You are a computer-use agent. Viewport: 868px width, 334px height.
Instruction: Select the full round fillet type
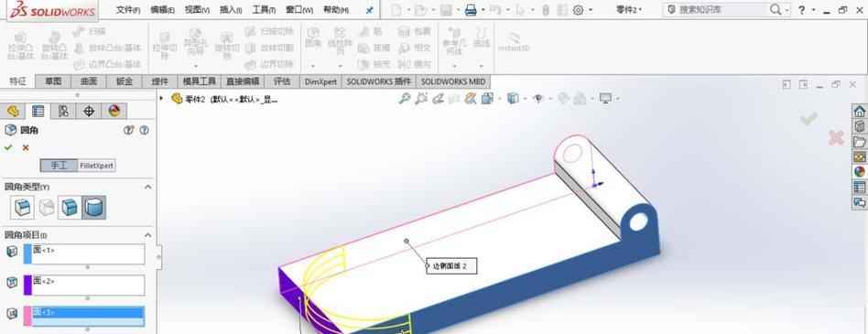pyautogui.click(x=94, y=208)
